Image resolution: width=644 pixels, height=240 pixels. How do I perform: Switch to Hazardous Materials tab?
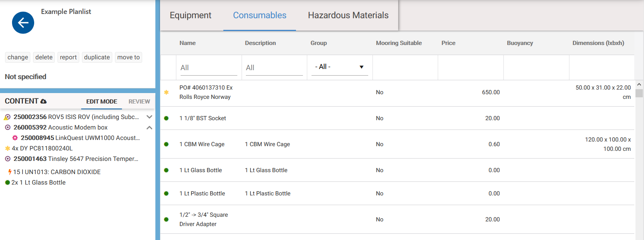point(348,16)
